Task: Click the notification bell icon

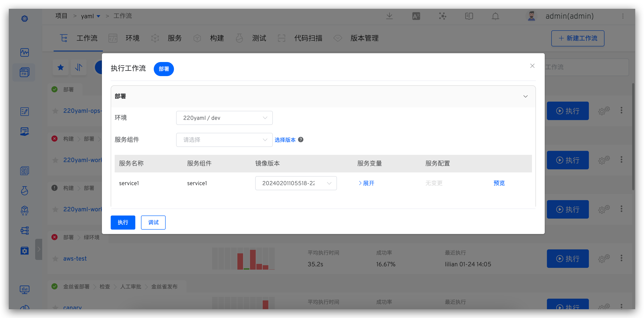Action: coord(495,16)
